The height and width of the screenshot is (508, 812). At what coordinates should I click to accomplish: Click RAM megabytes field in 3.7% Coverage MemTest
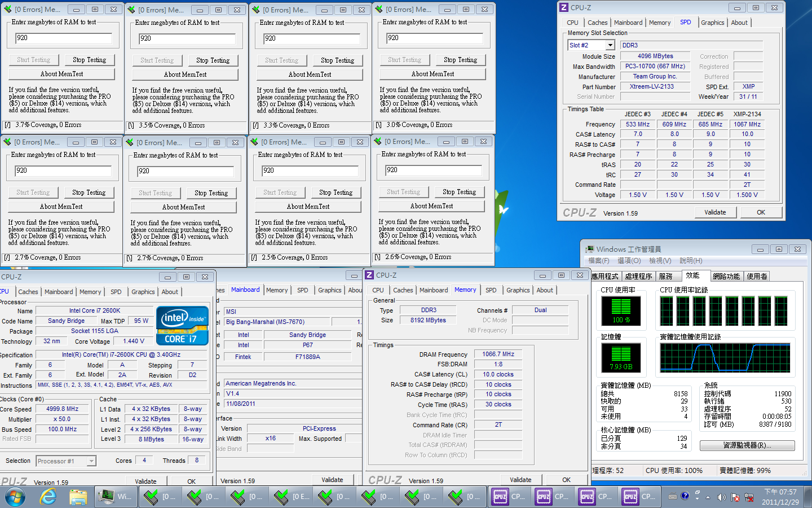(63, 38)
